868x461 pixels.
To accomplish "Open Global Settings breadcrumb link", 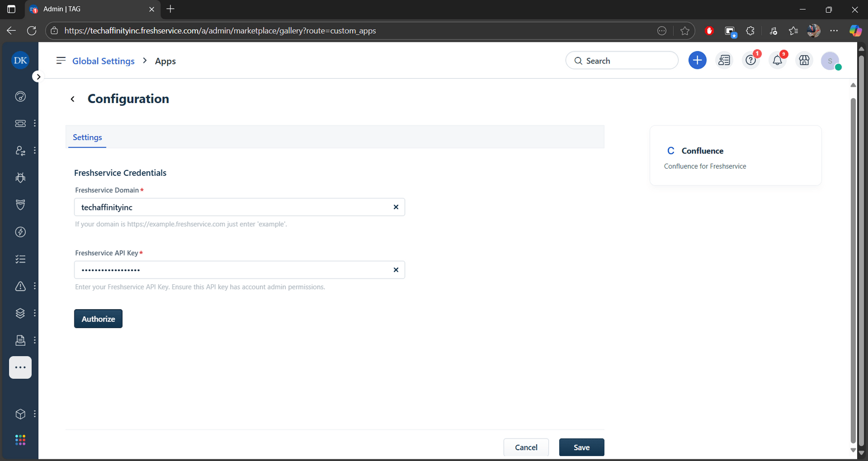I will pyautogui.click(x=103, y=61).
